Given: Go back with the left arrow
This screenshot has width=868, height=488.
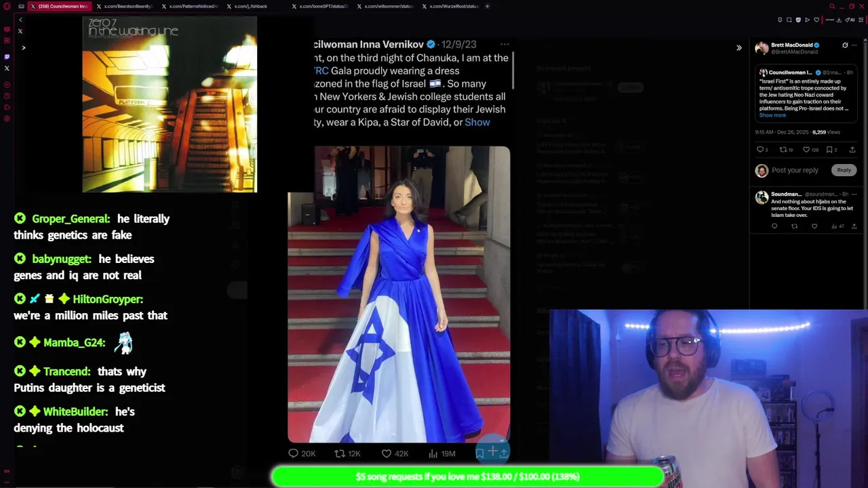Looking at the screenshot, I should pyautogui.click(x=20, y=20).
